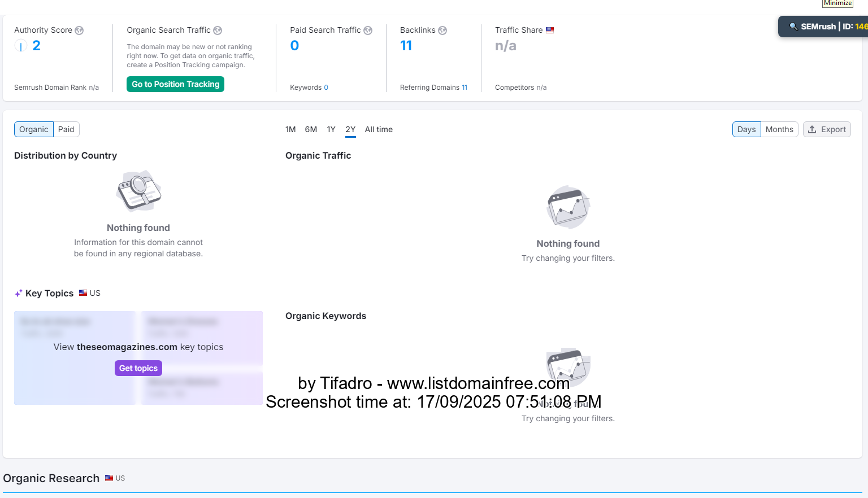Select the All time range
868x498 pixels.
point(379,129)
